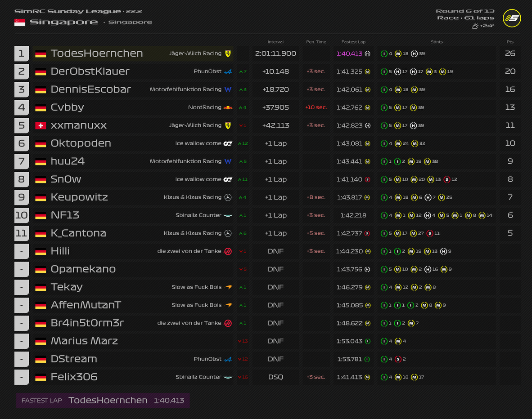This screenshot has height=419, width=532.
Task: Click the Aston Martin logo in NF13's row
Action: 228,215
